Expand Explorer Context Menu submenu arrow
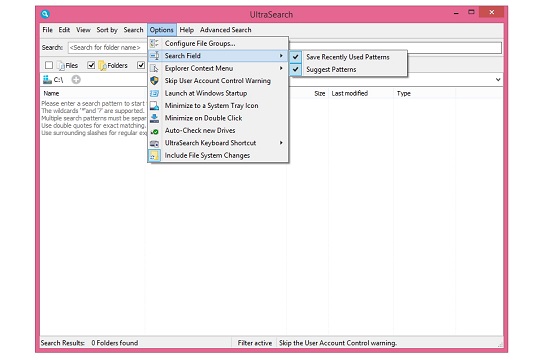 point(281,68)
